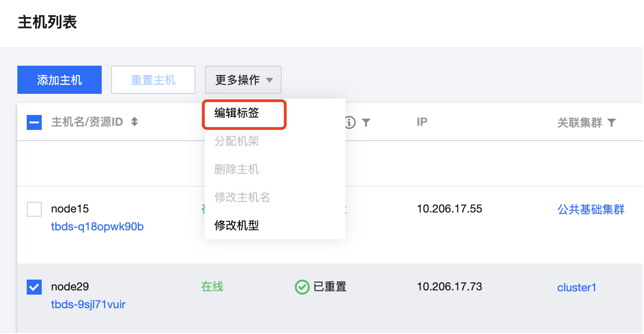The height and width of the screenshot is (334, 644).
Task: Open the 公共基础集群 cluster link
Action: click(591, 209)
